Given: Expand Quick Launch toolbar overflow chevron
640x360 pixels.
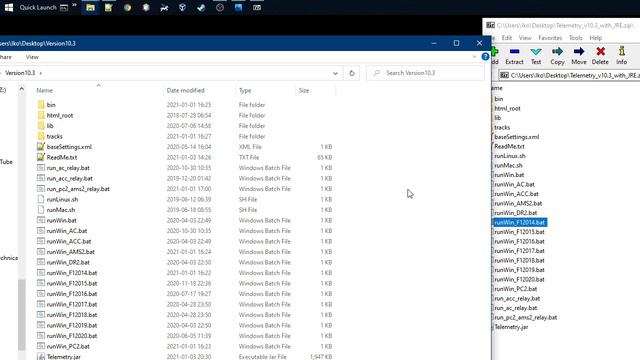Looking at the screenshot, I should 74,5.
